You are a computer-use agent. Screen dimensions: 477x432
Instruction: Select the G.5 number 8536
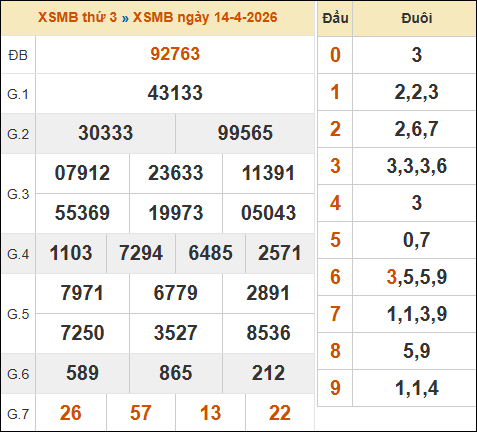click(x=268, y=333)
